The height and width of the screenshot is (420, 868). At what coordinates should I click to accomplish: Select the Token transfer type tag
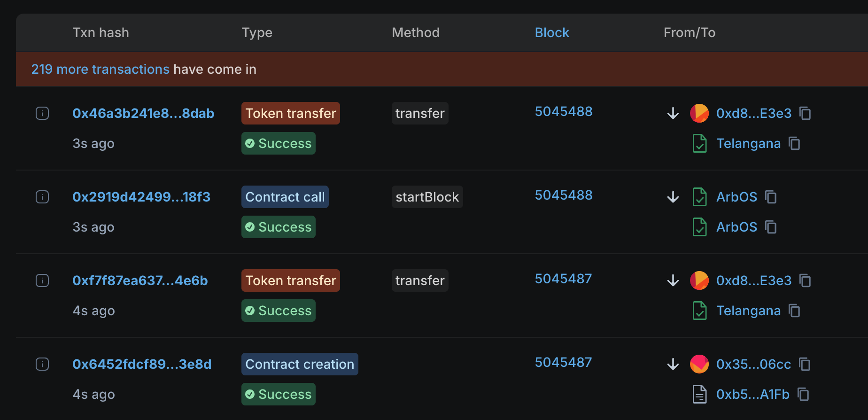point(290,113)
